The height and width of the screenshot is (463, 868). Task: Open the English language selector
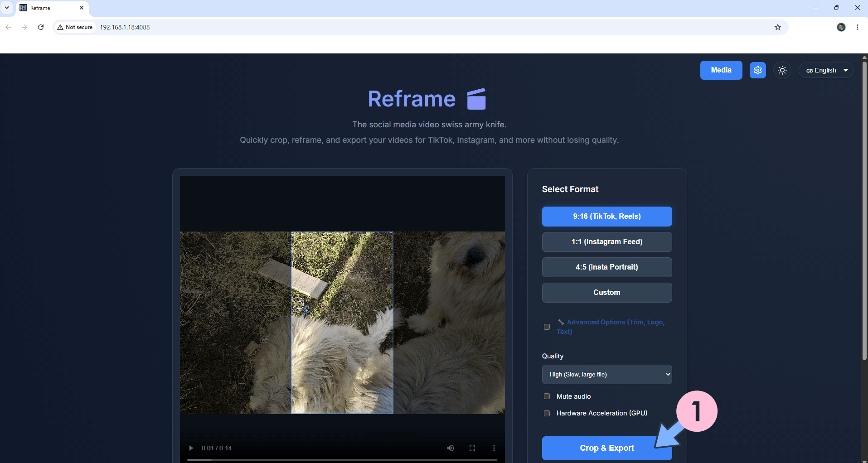826,70
